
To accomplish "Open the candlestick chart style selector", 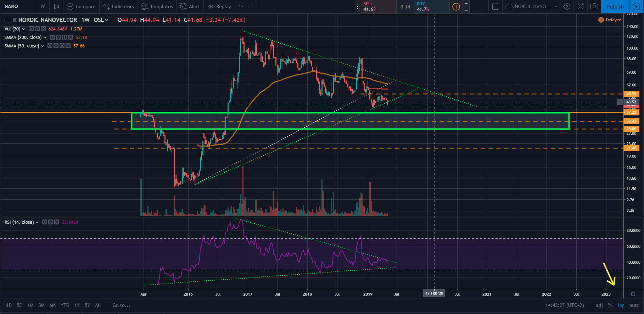I will click(56, 6).
